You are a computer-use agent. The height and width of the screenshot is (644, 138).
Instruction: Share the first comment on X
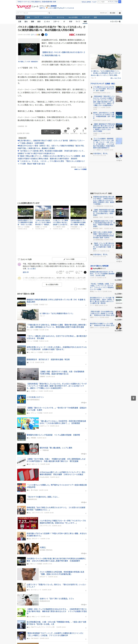85,272
